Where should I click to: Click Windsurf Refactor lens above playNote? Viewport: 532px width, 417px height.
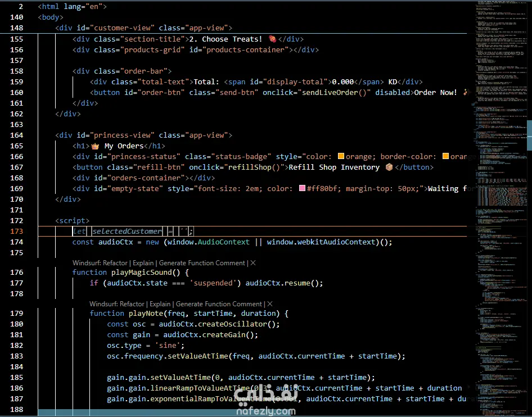117,304
